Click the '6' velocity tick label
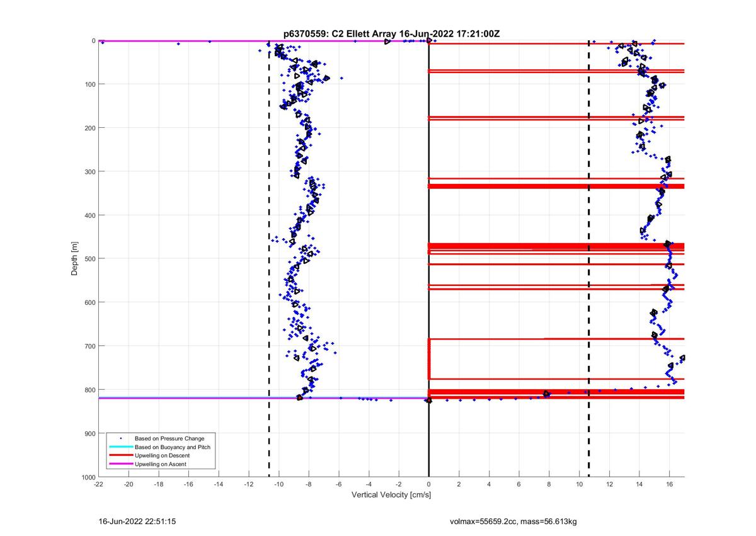The height and width of the screenshot is (536, 756). point(519,484)
